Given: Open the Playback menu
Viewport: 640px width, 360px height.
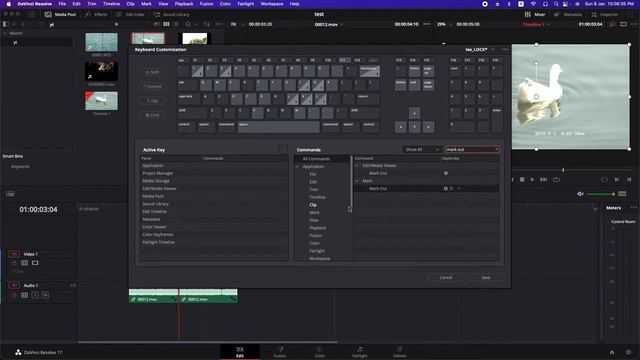Looking at the screenshot, I should tap(184, 4).
